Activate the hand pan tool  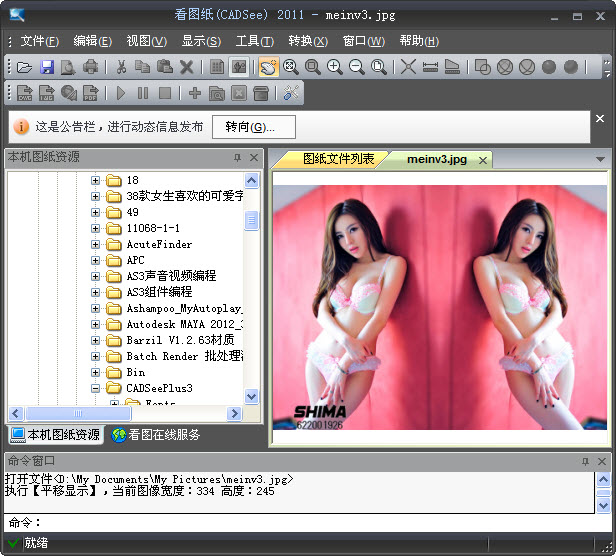tap(268, 67)
